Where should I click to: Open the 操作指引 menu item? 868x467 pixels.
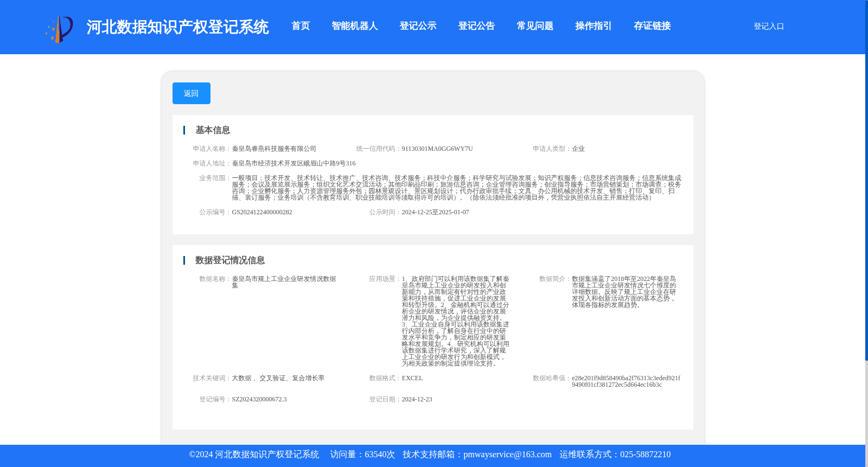point(593,26)
